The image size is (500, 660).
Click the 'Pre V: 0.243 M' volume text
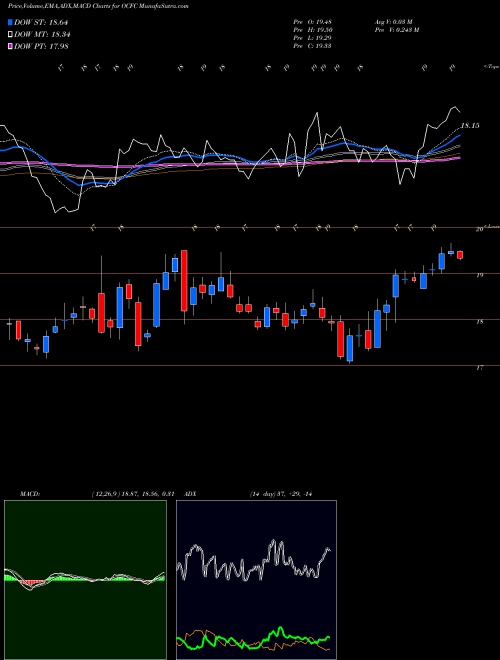click(x=396, y=30)
